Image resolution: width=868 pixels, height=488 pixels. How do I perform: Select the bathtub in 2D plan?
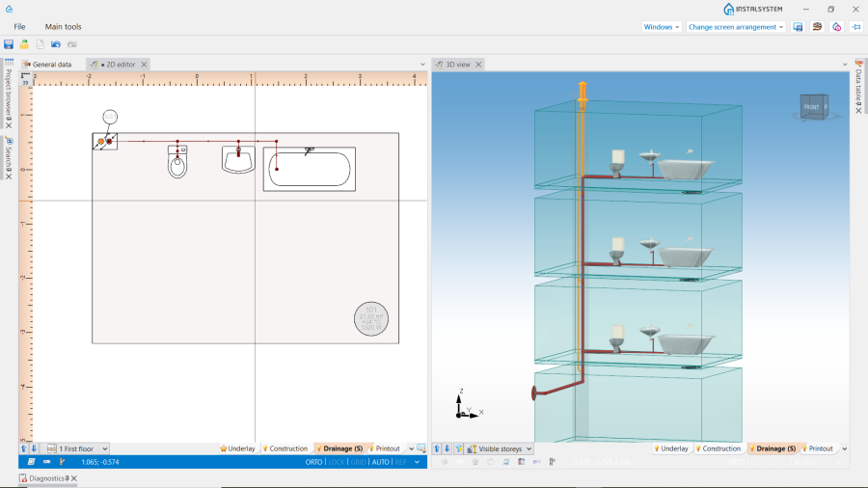coord(310,170)
